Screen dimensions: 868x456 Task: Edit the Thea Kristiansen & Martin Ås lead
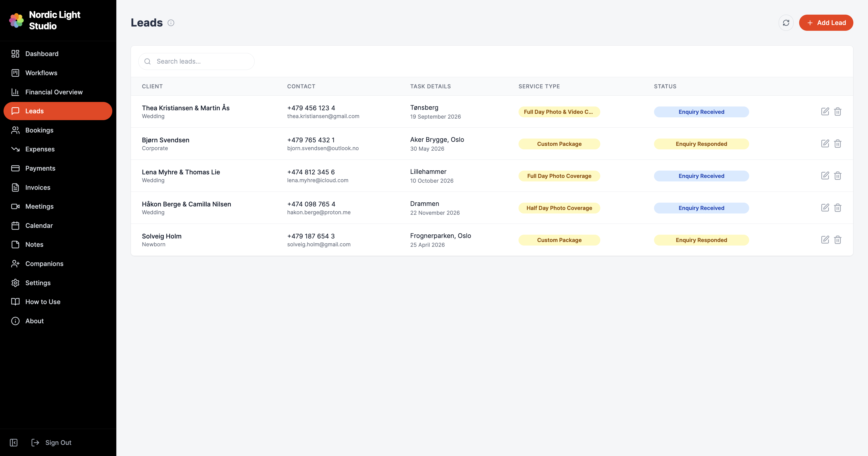coord(825,111)
